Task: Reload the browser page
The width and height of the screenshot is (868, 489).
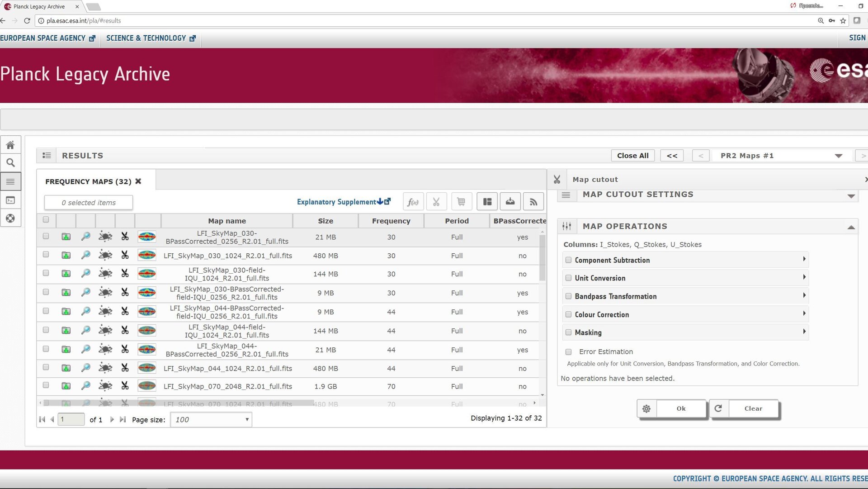Action: (27, 21)
